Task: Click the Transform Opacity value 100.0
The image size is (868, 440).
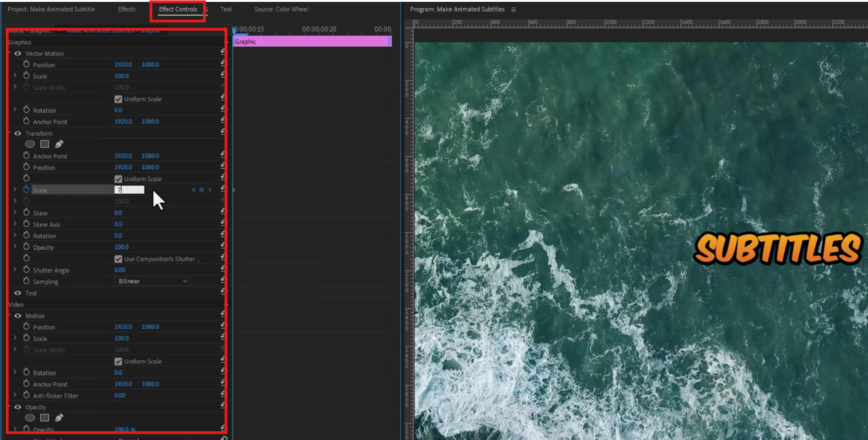Action: point(121,247)
